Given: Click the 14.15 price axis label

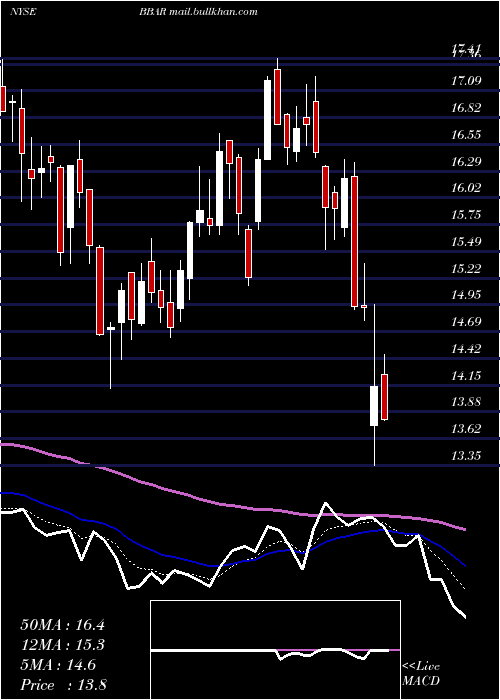Looking at the screenshot, I should 466,375.
